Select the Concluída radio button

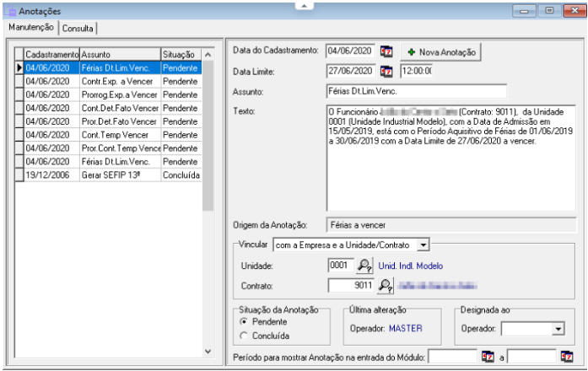click(245, 336)
